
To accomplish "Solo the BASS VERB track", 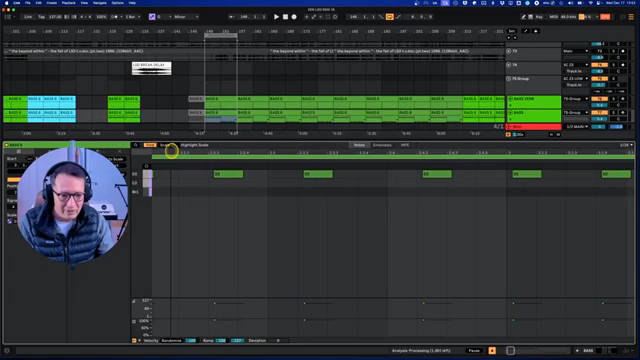I will [x=613, y=99].
